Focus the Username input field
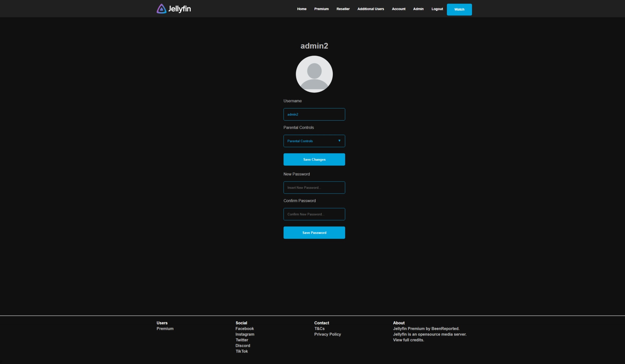Image resolution: width=625 pixels, height=364 pixels. pos(314,115)
